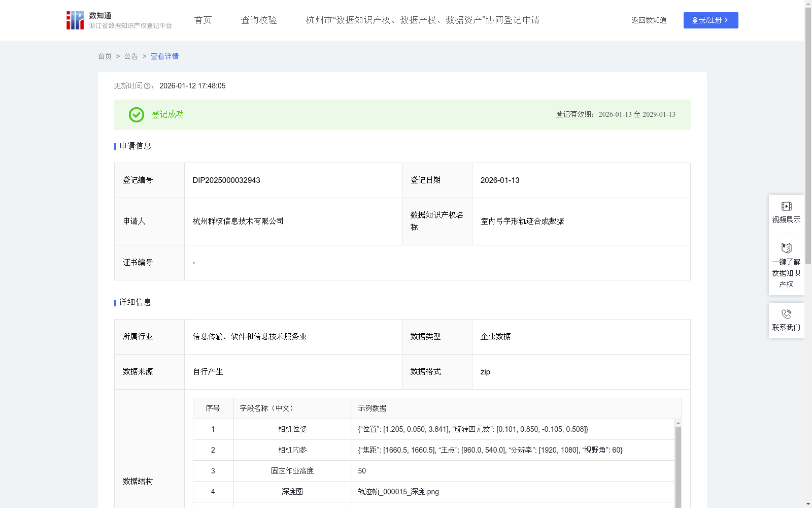Screen dimensions: 812x508
Task: Click the 数据知识产权名称 label cell
Action: coord(437,221)
